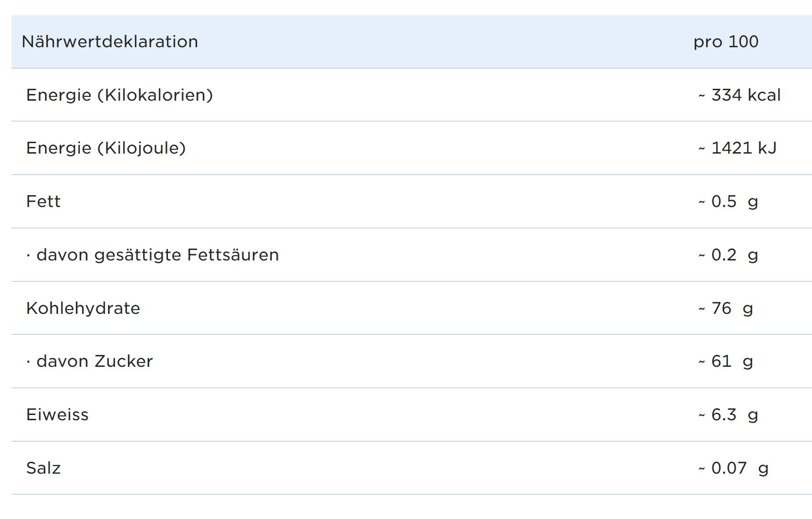Click the 61 g sugar value

[732, 362]
